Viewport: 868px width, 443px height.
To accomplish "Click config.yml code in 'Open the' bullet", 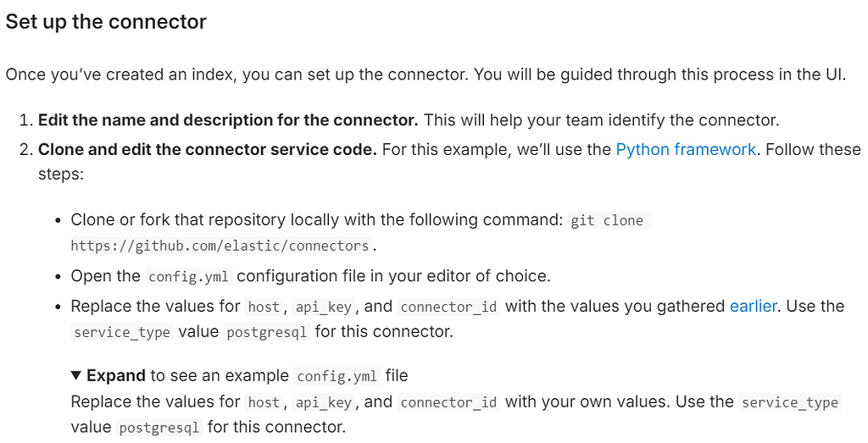I will tap(188, 276).
